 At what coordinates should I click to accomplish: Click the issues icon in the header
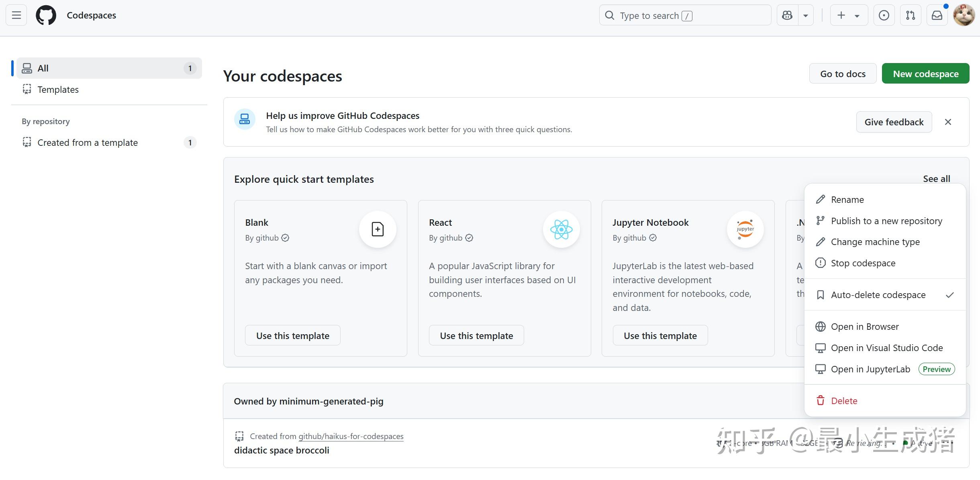tap(884, 15)
